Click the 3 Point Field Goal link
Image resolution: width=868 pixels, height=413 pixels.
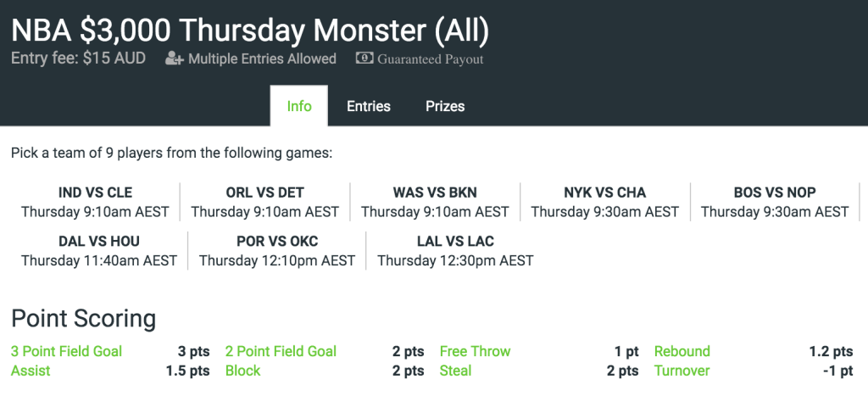(66, 352)
